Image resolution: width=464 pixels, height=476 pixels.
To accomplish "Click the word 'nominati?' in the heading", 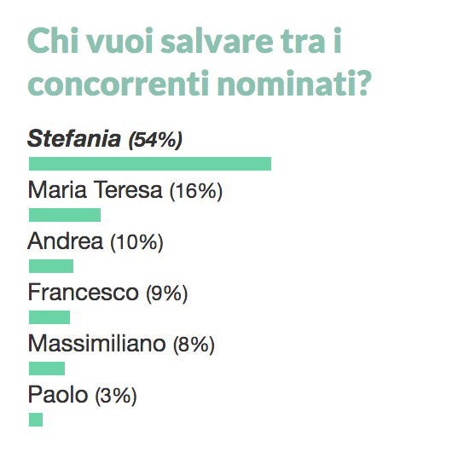I will point(294,84).
